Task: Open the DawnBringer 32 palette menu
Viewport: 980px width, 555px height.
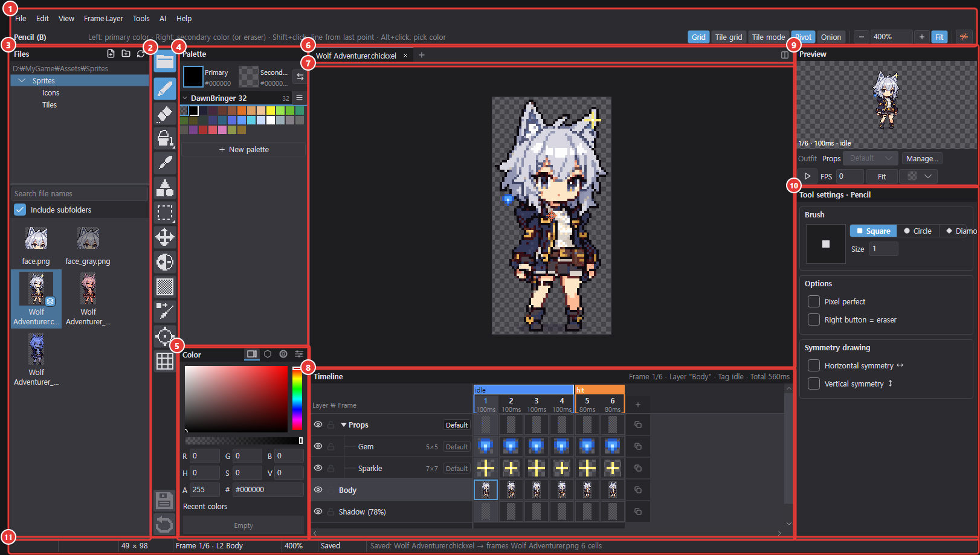Action: pyautogui.click(x=299, y=98)
